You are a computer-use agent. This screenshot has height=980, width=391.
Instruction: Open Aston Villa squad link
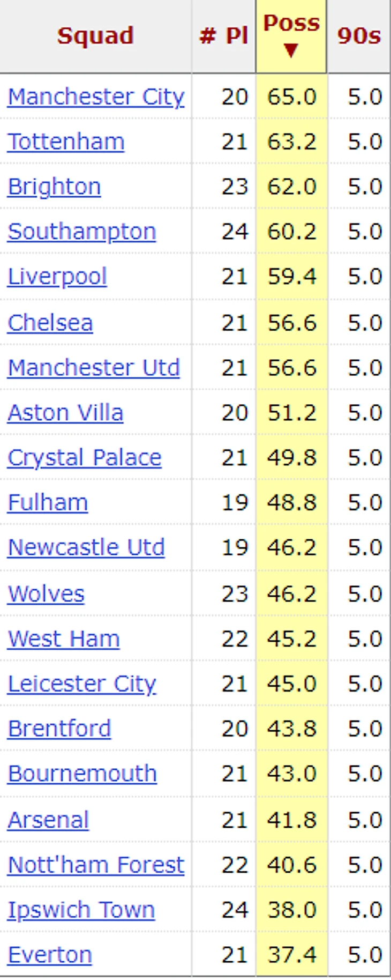click(x=65, y=413)
